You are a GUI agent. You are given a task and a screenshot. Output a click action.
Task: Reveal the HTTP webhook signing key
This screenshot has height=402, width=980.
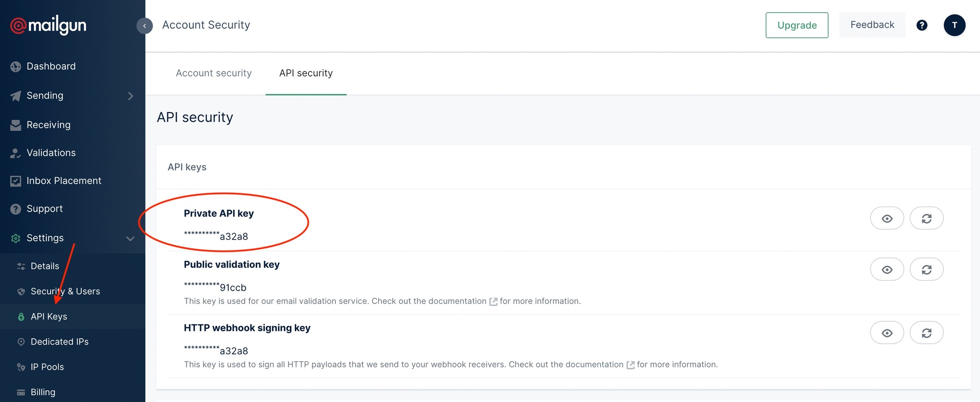(887, 333)
